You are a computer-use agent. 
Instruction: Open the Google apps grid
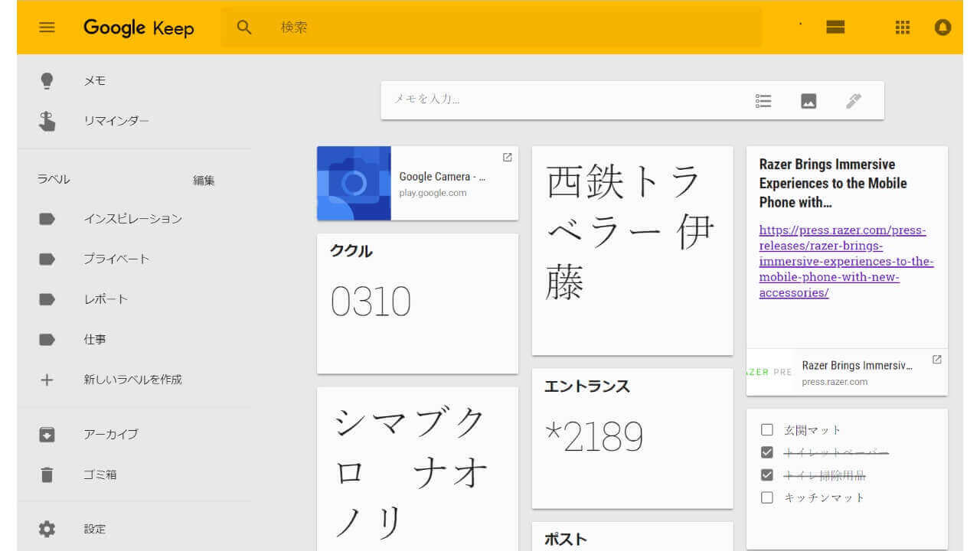click(x=903, y=28)
